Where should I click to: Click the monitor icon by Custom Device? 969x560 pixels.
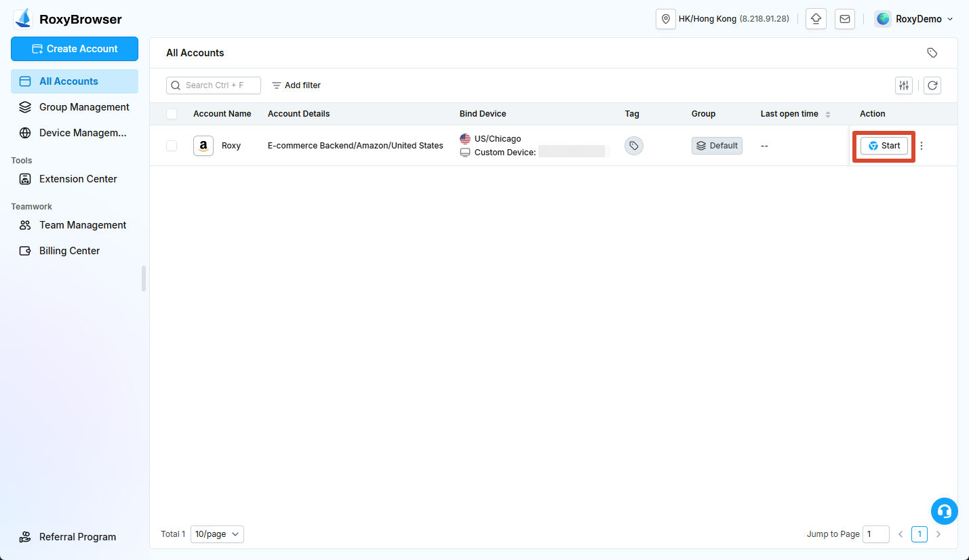tap(465, 153)
